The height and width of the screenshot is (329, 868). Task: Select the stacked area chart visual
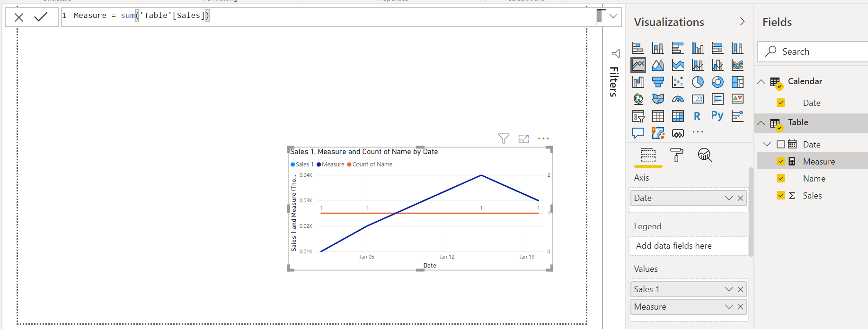[678, 65]
